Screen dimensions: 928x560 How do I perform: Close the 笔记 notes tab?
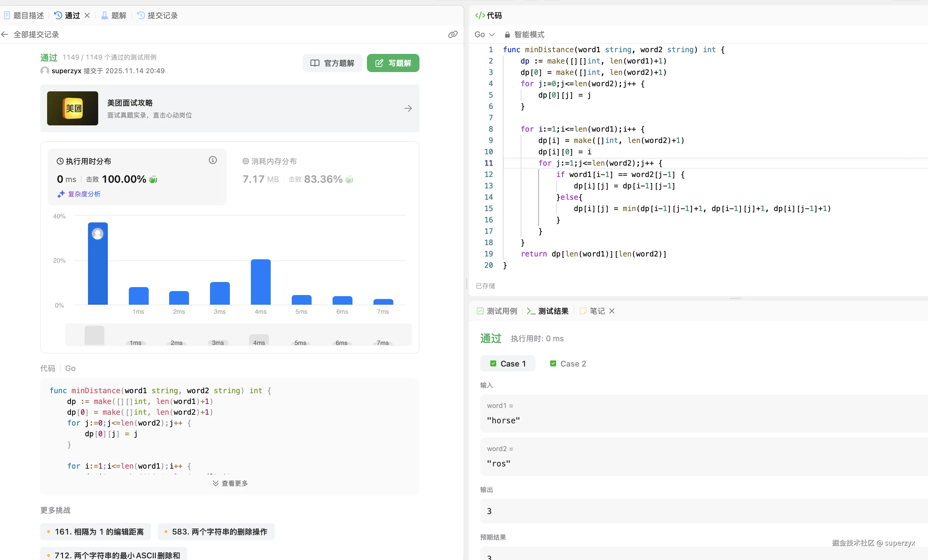point(612,311)
